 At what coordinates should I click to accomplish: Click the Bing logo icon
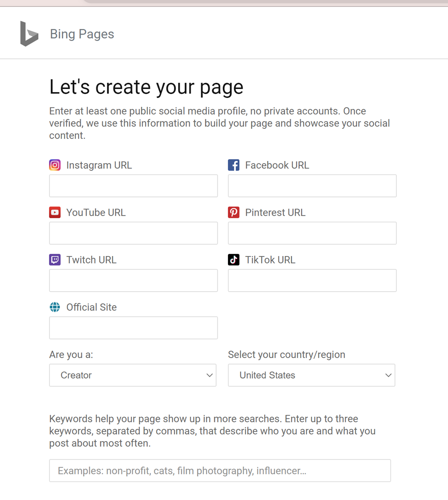pyautogui.click(x=29, y=34)
